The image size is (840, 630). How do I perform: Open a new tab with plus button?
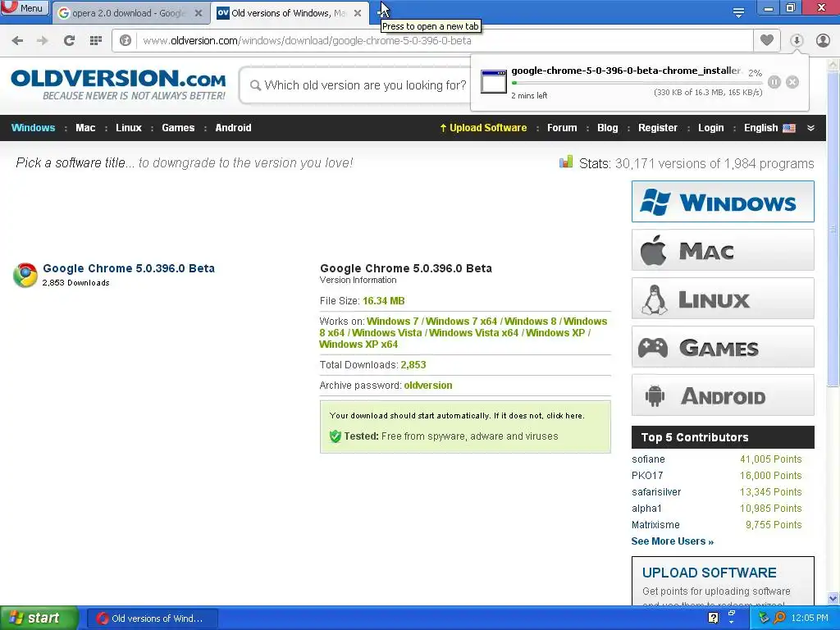(381, 11)
